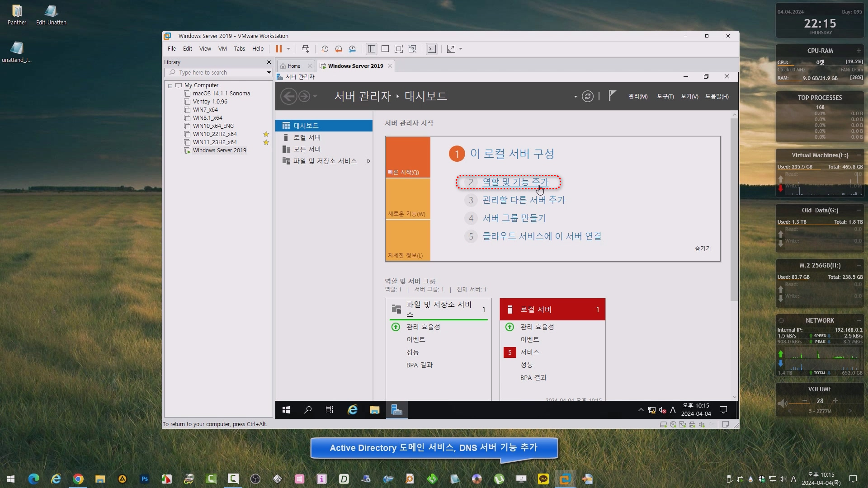Click the 관리할 다른 서버 추가 link
The width and height of the screenshot is (868, 488).
point(524,200)
